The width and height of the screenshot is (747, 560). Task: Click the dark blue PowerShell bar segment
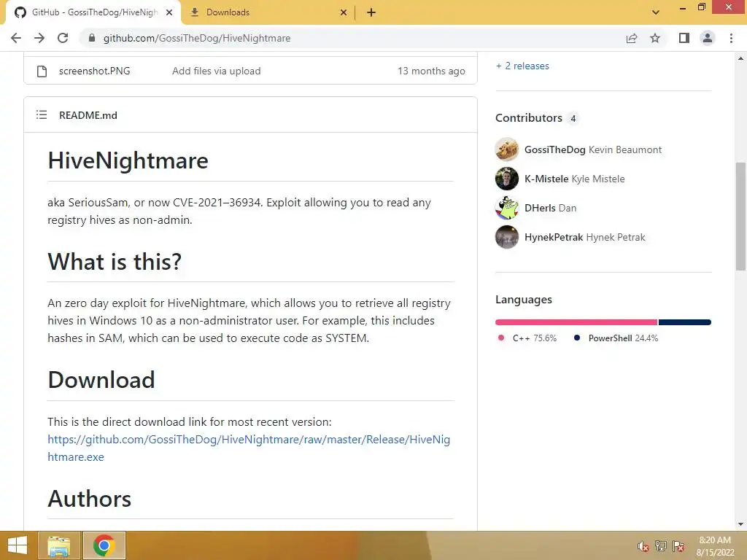[x=685, y=322]
